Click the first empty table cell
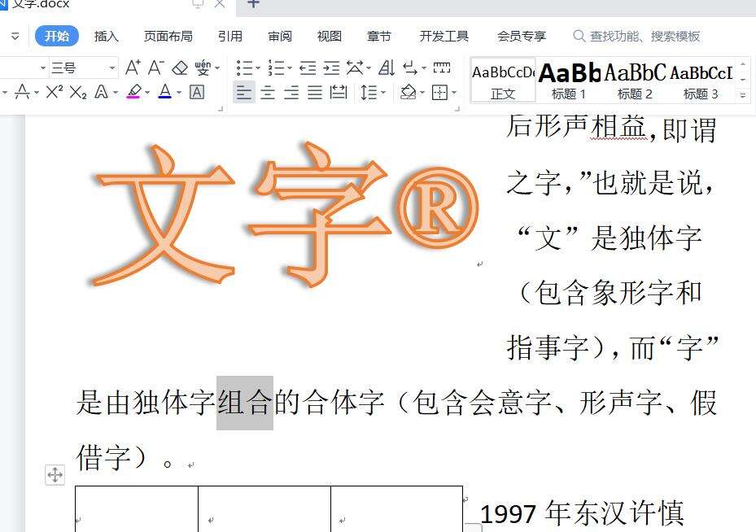This screenshot has width=756, height=532. (x=137, y=509)
